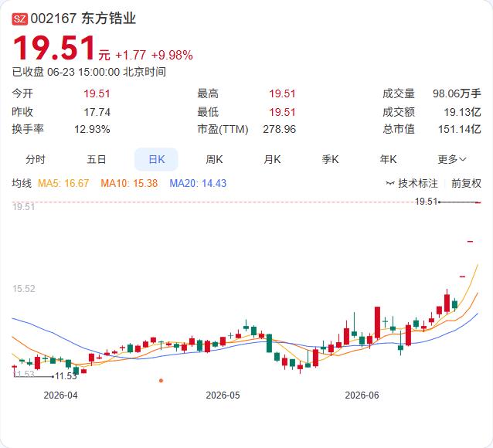Click the MA10: 15.38 indicator
The height and width of the screenshot is (448, 493).
pos(129,183)
